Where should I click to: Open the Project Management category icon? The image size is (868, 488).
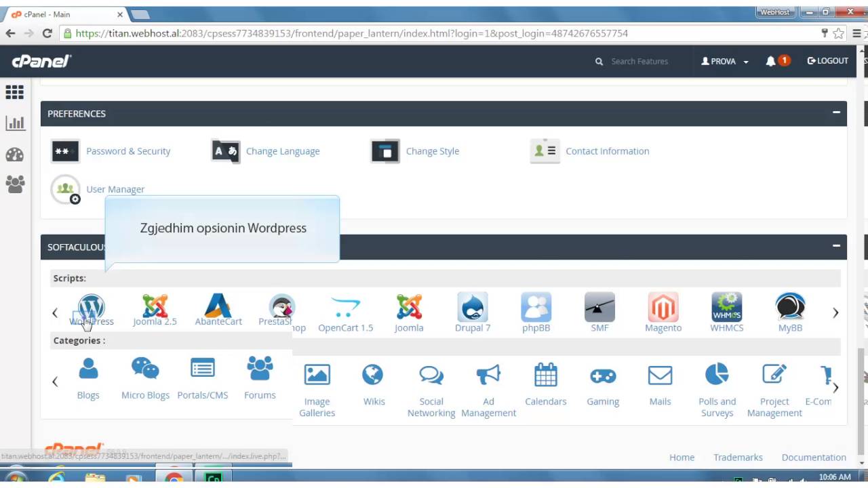point(774,374)
